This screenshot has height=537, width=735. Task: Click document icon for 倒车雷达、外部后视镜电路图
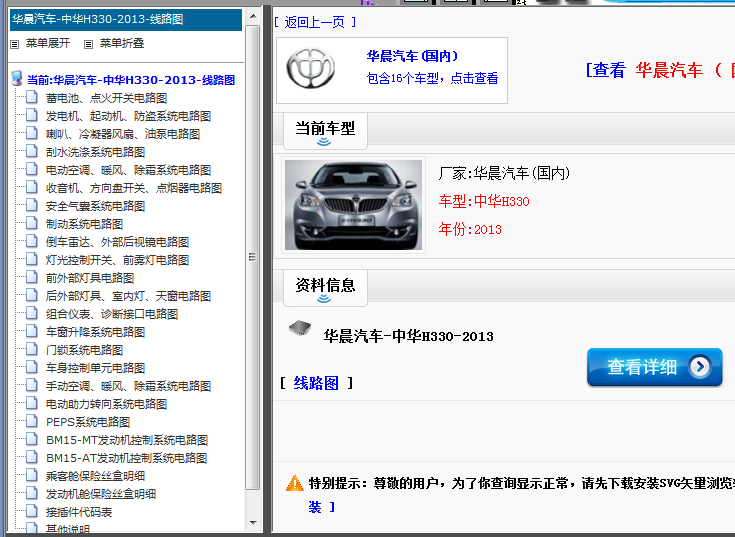pyautogui.click(x=31, y=241)
